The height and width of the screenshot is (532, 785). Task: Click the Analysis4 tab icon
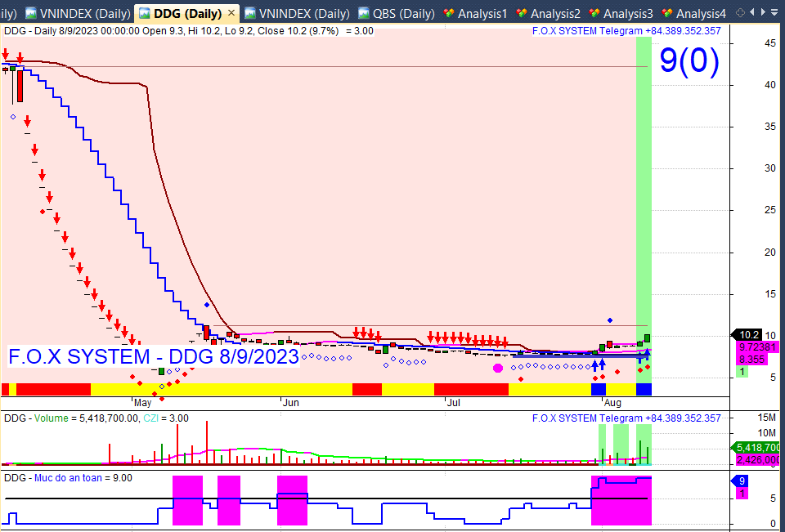pos(666,13)
